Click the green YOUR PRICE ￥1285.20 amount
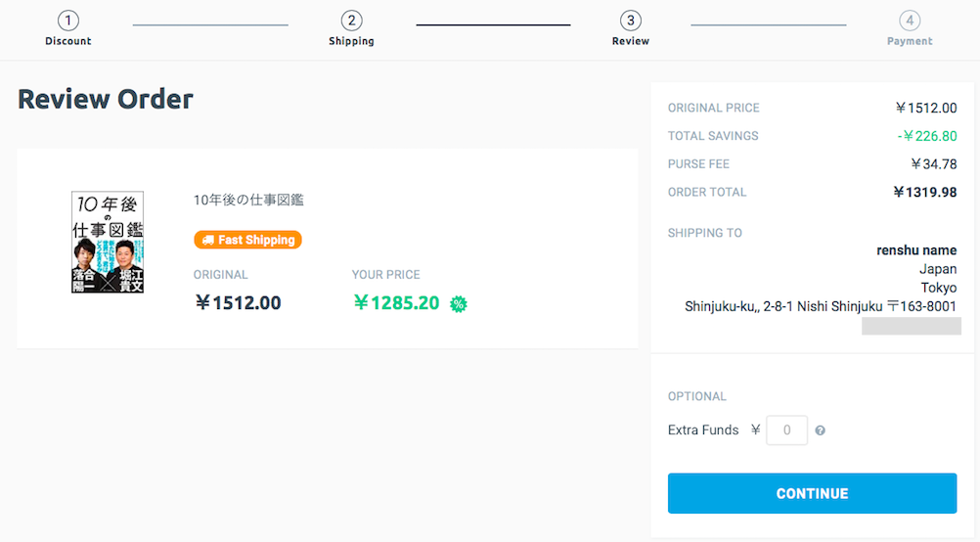This screenshot has height=542, width=980. coord(396,303)
